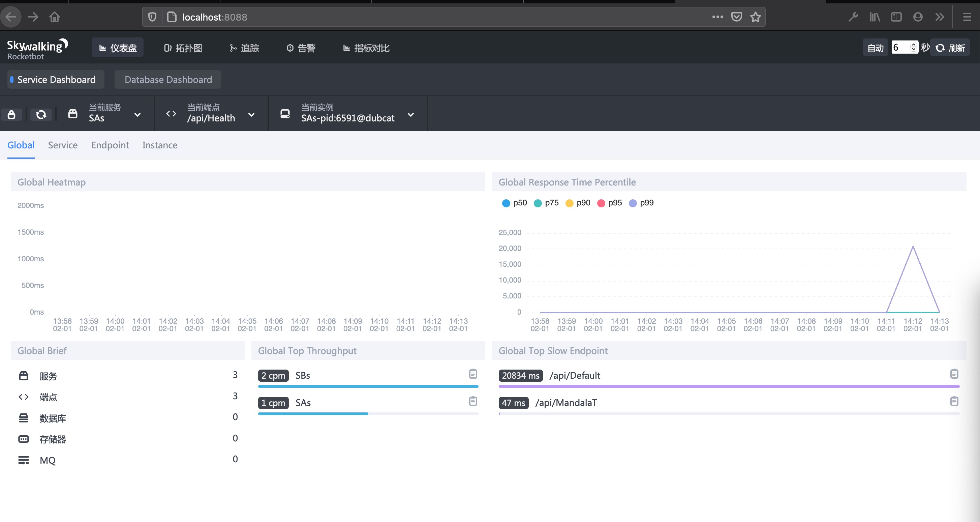Click the browser forward arrow
This screenshot has width=980, height=522.
[33, 17]
